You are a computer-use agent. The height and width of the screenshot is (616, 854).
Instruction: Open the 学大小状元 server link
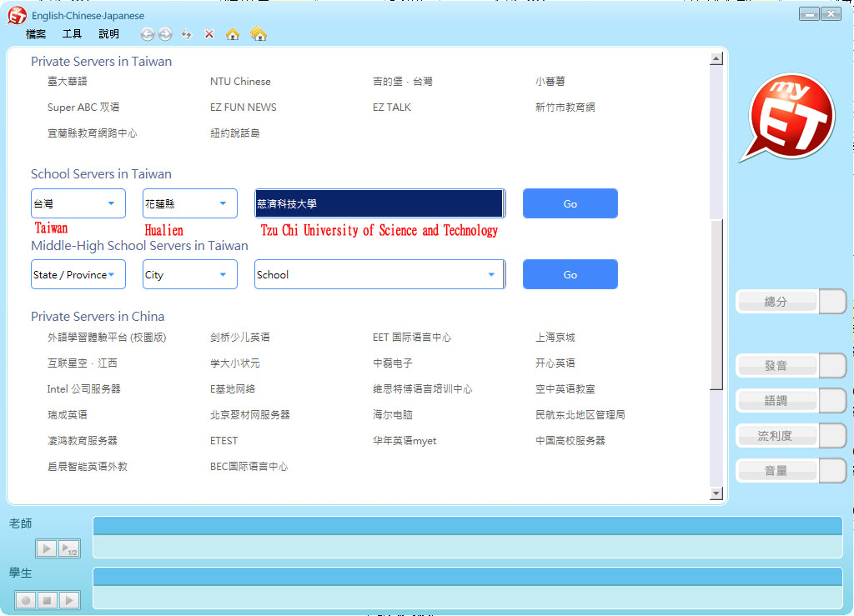click(x=234, y=363)
